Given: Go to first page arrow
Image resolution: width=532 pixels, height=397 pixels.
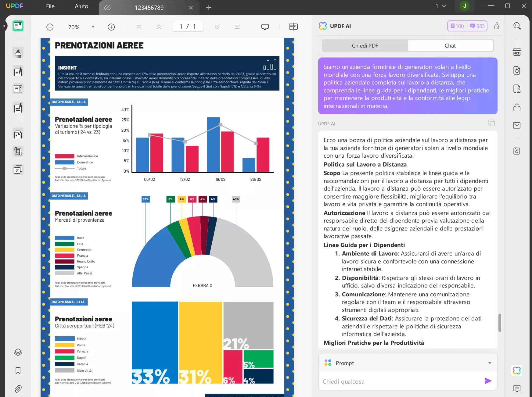Looking at the screenshot, I should tap(139, 27).
